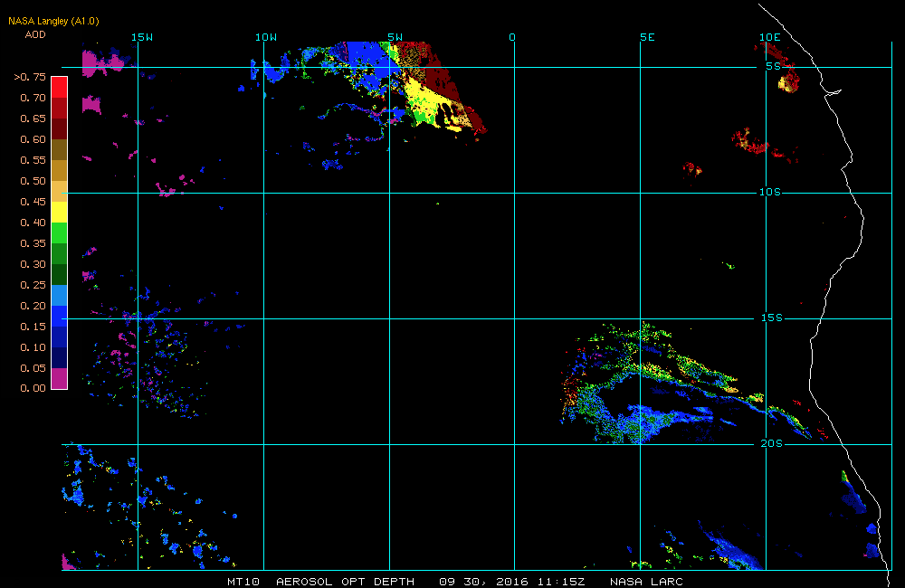Click the 15W longitude label
The height and width of the screenshot is (588, 905).
142,37
